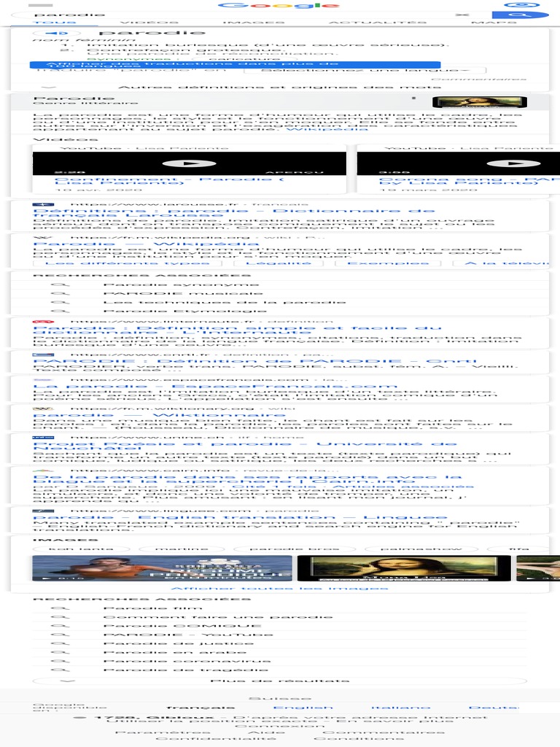Click magnifier icon beside Parodie film
The image size is (560, 747).
tap(60, 608)
